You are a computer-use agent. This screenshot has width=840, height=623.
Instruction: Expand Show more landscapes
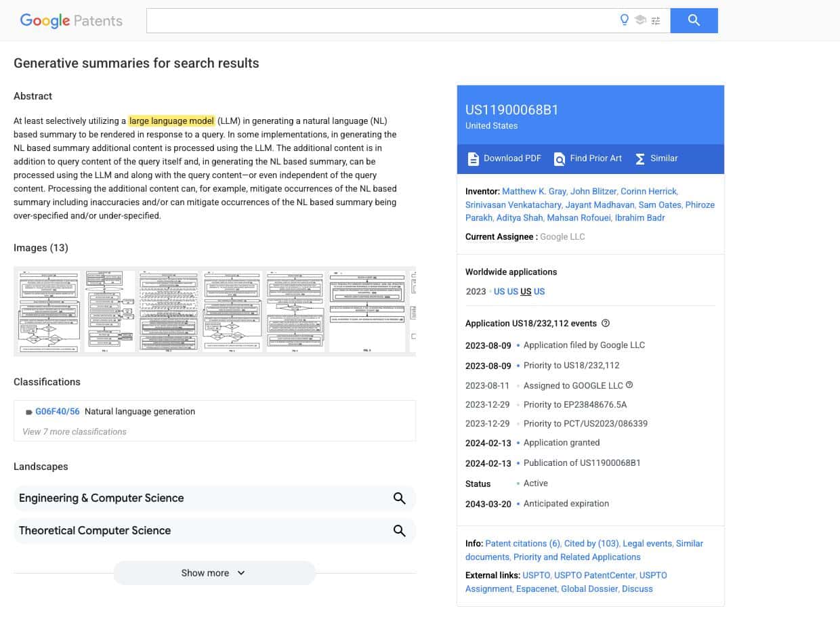click(214, 573)
